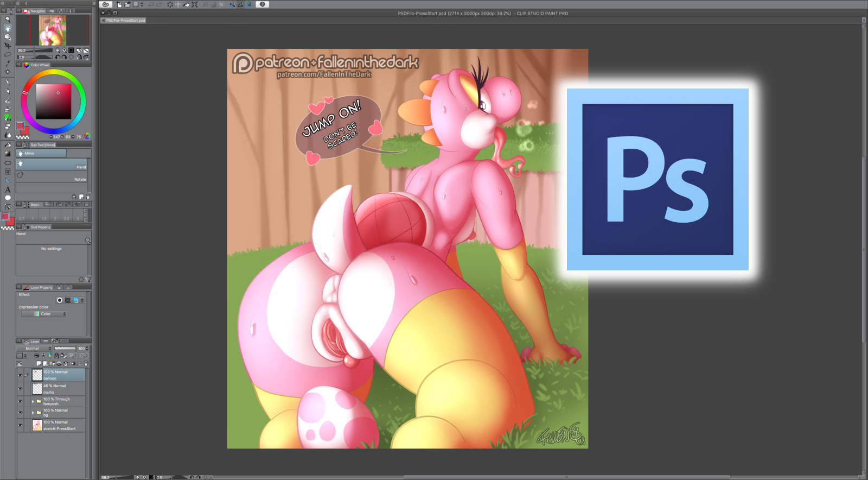Hide the bg layer folder
The height and width of the screenshot is (480, 868).
[x=21, y=413]
